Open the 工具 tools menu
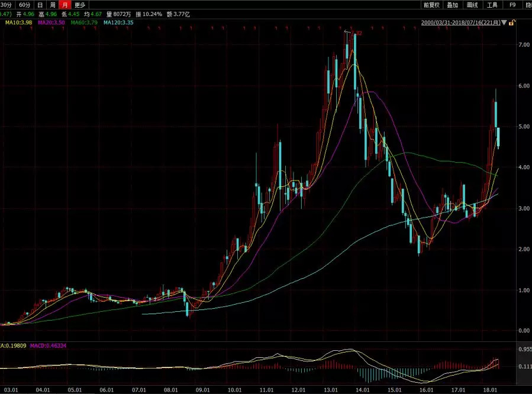532x394 pixels. click(492, 5)
